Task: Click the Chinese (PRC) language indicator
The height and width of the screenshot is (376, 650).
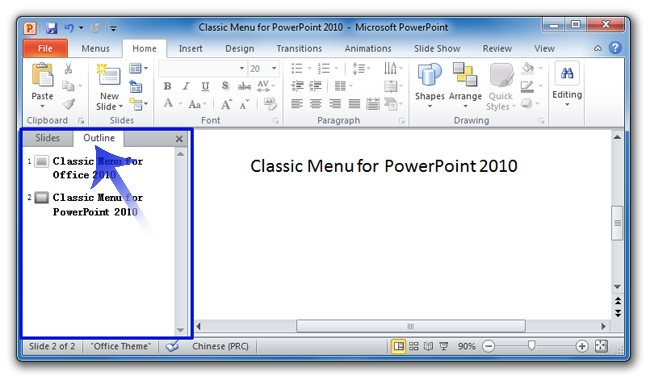Action: pyautogui.click(x=220, y=346)
